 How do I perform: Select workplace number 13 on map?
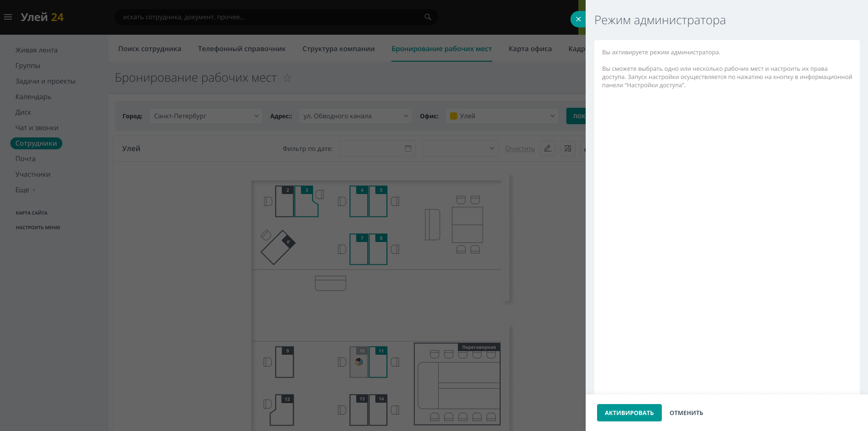(359, 410)
